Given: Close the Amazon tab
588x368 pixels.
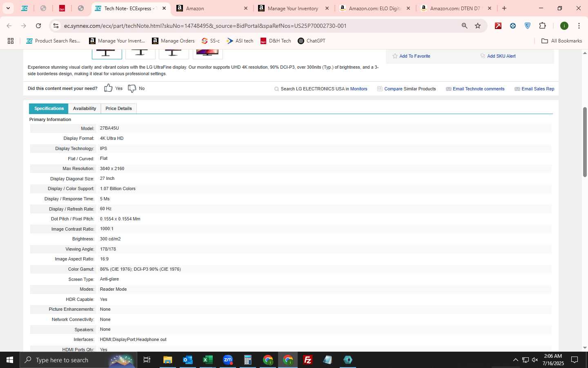Looking at the screenshot, I should [x=246, y=8].
